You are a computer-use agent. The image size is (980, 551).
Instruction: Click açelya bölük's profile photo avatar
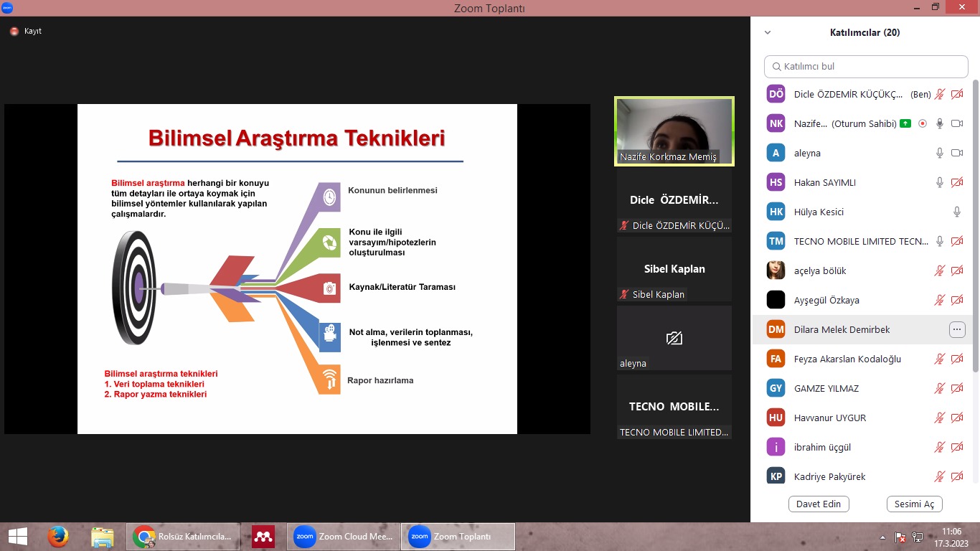click(776, 270)
